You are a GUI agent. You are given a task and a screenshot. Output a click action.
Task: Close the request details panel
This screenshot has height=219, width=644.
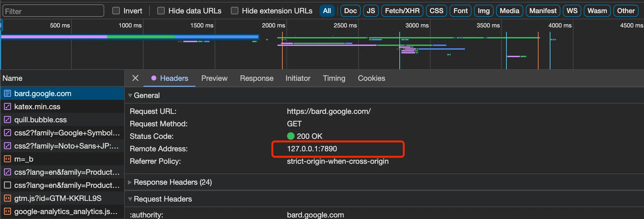point(135,78)
